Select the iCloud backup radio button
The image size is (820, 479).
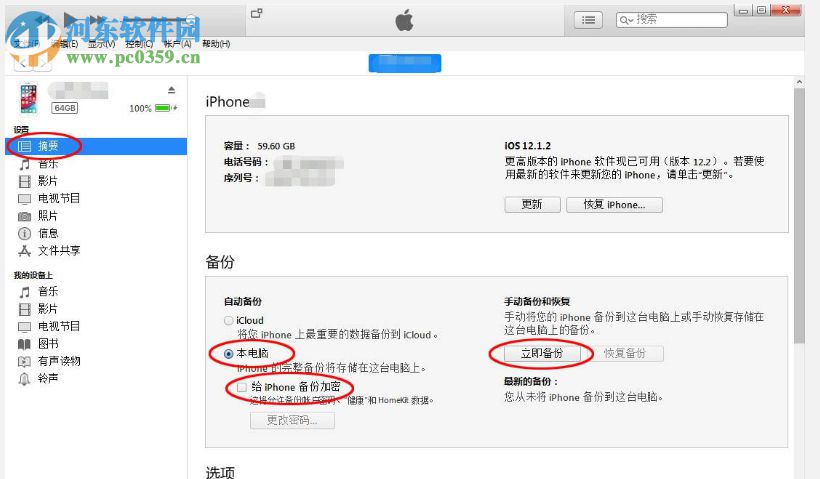click(229, 320)
